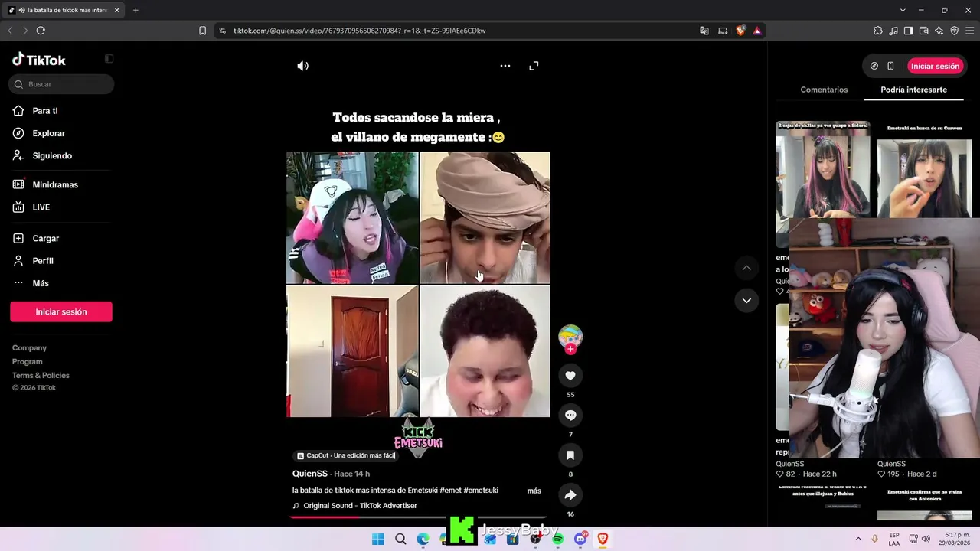Click the install app icon in address bar

pos(723,31)
